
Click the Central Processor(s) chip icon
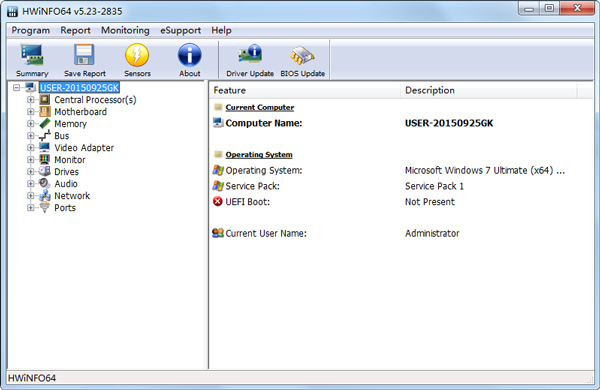(45, 100)
